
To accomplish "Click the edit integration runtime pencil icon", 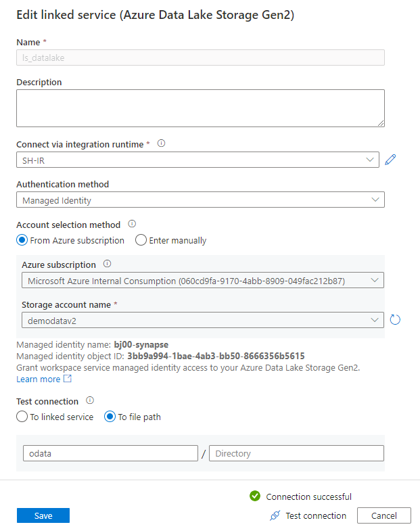I will click(390, 160).
